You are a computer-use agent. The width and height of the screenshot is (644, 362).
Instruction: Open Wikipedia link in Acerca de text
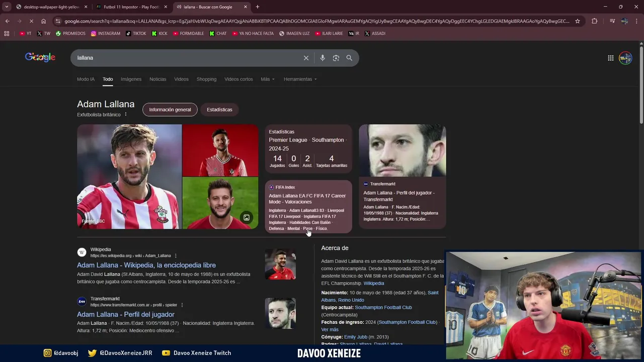pyautogui.click(x=374, y=284)
